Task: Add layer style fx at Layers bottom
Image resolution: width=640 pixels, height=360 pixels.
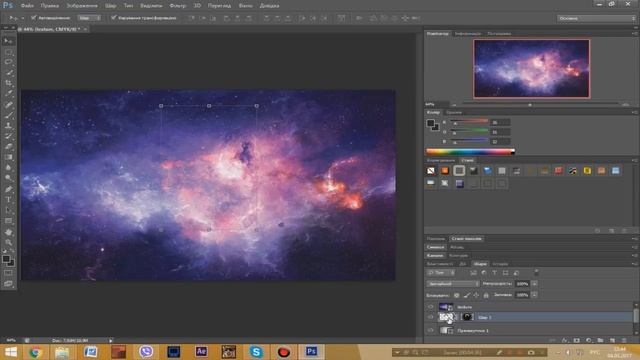Action: pyautogui.click(x=565, y=340)
